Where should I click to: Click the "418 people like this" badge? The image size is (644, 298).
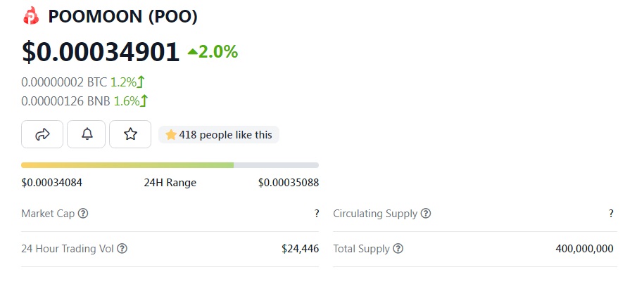point(219,134)
